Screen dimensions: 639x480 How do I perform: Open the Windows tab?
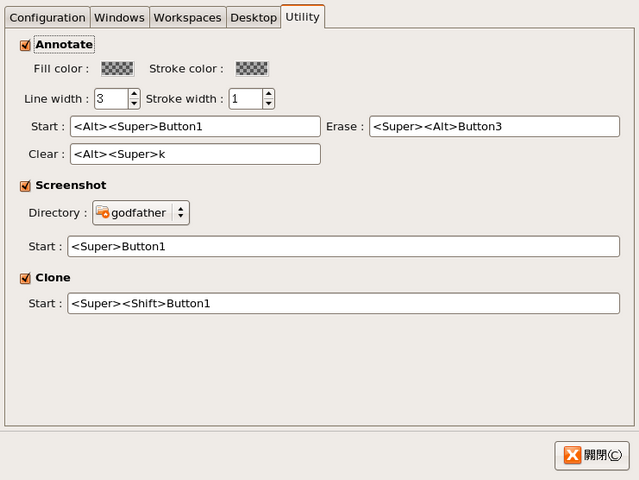[x=119, y=18]
